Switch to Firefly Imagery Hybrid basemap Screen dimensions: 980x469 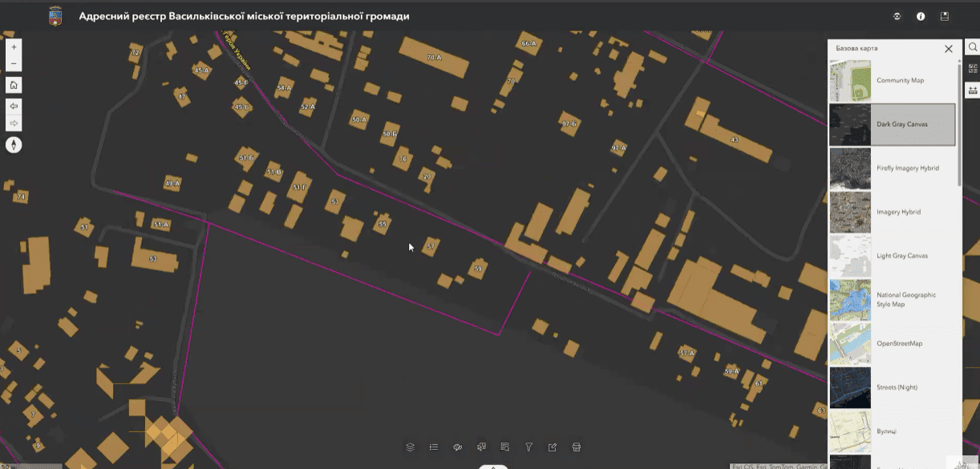(x=892, y=168)
